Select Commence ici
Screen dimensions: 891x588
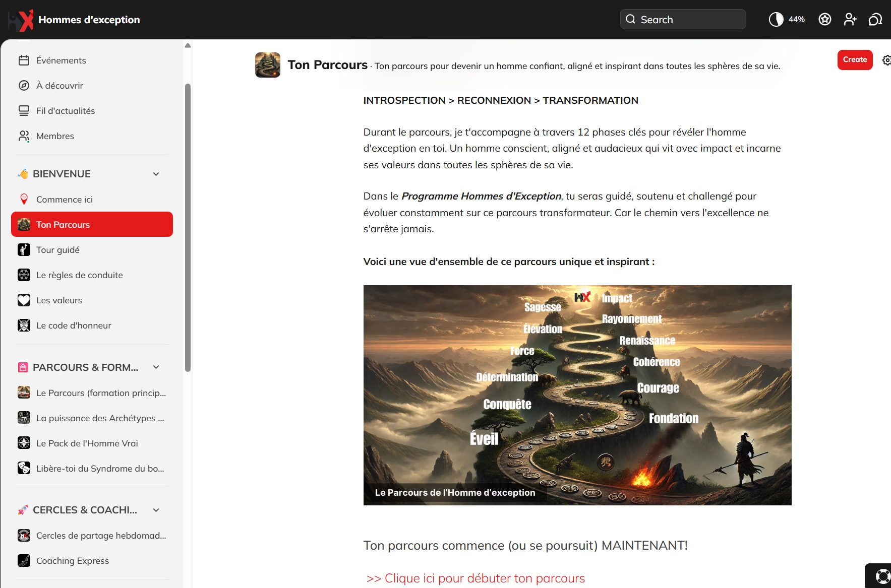[x=92, y=200]
